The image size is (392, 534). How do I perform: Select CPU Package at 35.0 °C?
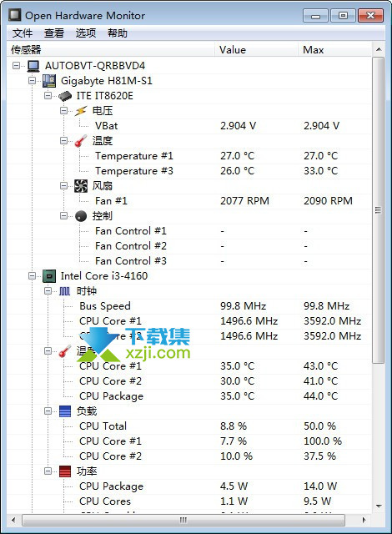click(x=189, y=396)
